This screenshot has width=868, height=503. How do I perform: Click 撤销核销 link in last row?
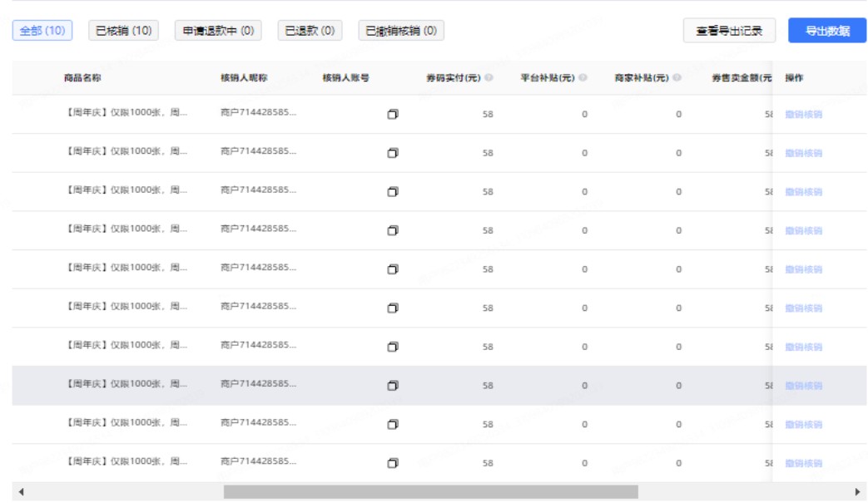click(803, 463)
